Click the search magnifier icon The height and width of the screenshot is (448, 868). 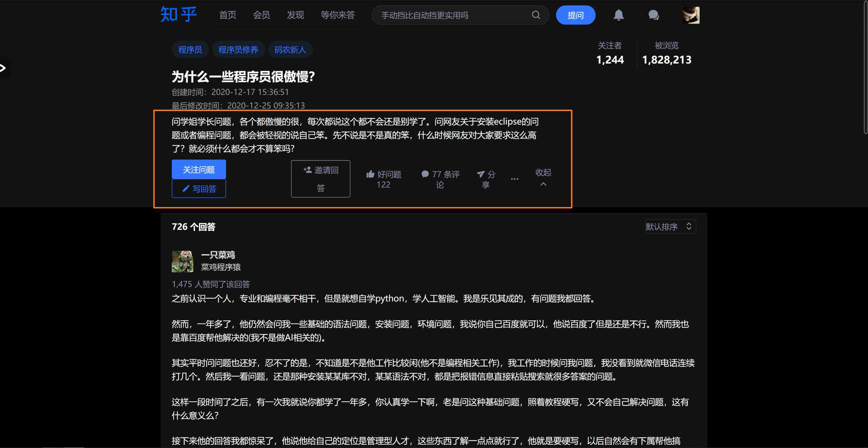pos(536,15)
